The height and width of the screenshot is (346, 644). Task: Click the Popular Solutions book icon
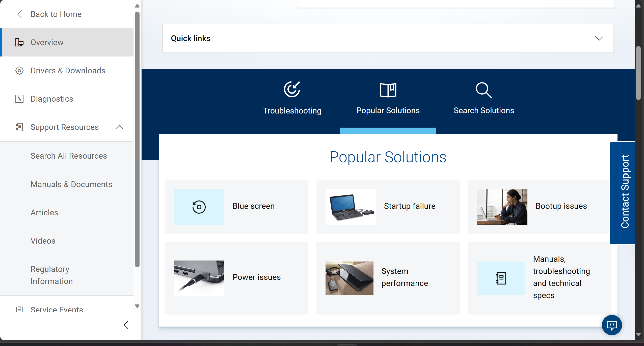[388, 90]
